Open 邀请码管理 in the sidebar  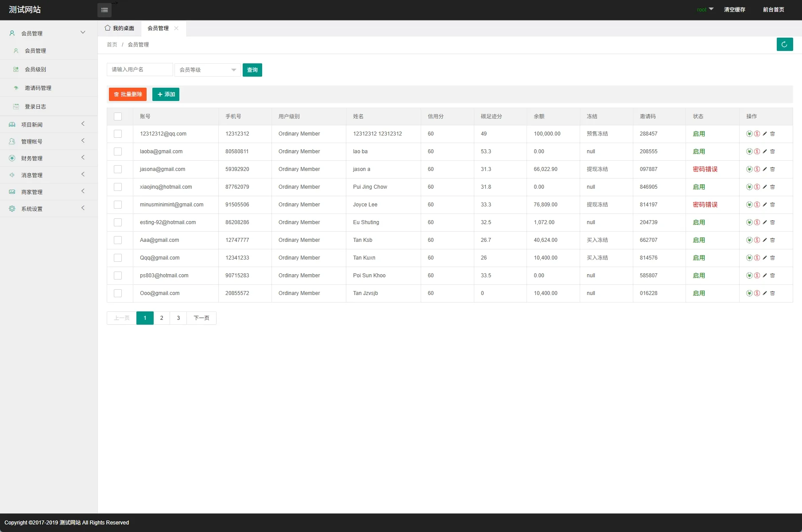[38, 88]
